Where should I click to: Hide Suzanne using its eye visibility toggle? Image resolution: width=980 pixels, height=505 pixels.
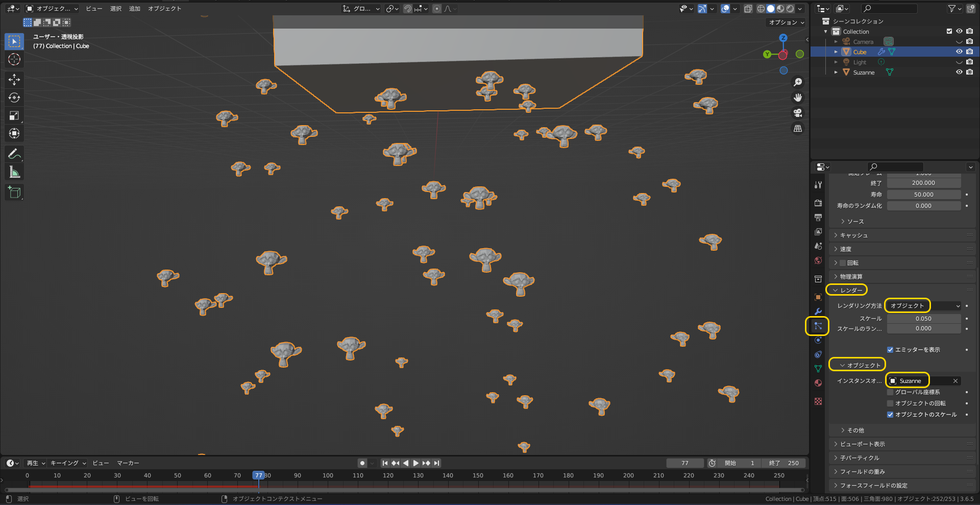(x=959, y=72)
